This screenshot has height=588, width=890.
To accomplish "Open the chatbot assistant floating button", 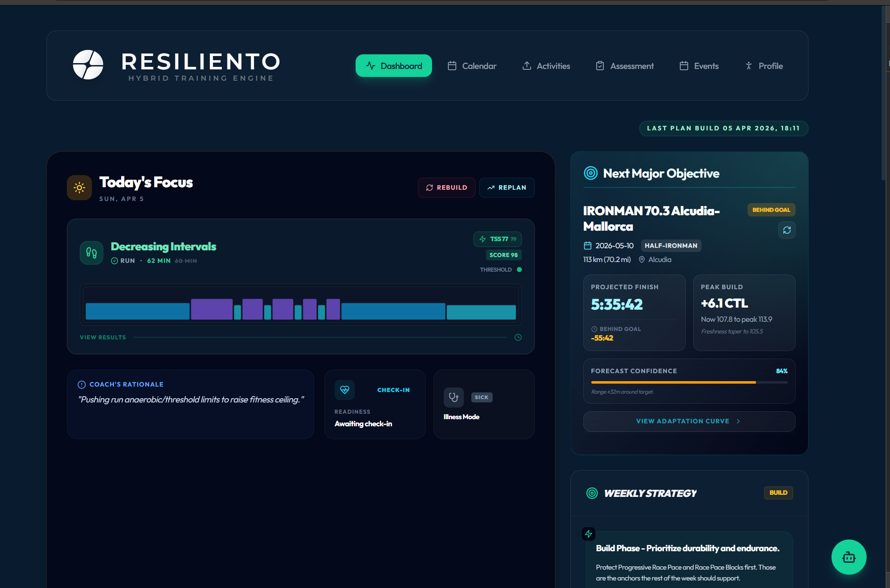I will (x=849, y=557).
